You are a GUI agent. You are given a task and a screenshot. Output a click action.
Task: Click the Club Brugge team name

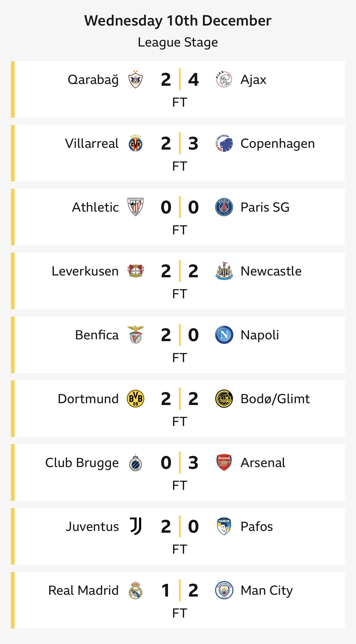[82, 463]
